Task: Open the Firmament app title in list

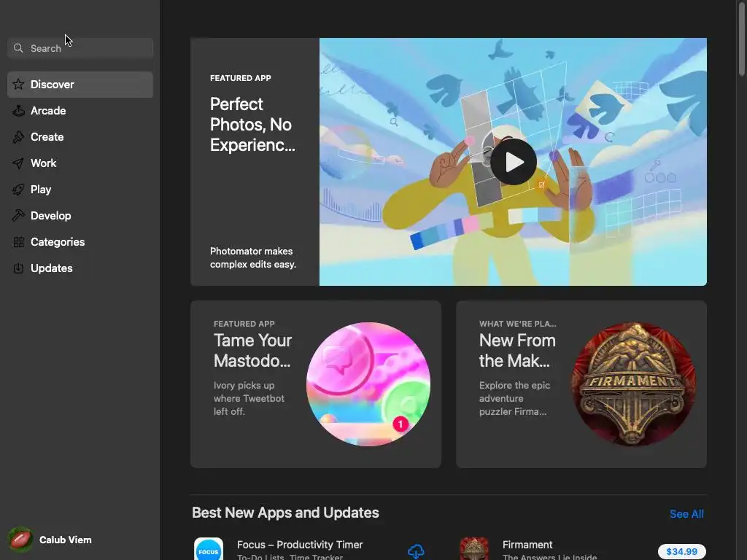Action: click(x=527, y=545)
